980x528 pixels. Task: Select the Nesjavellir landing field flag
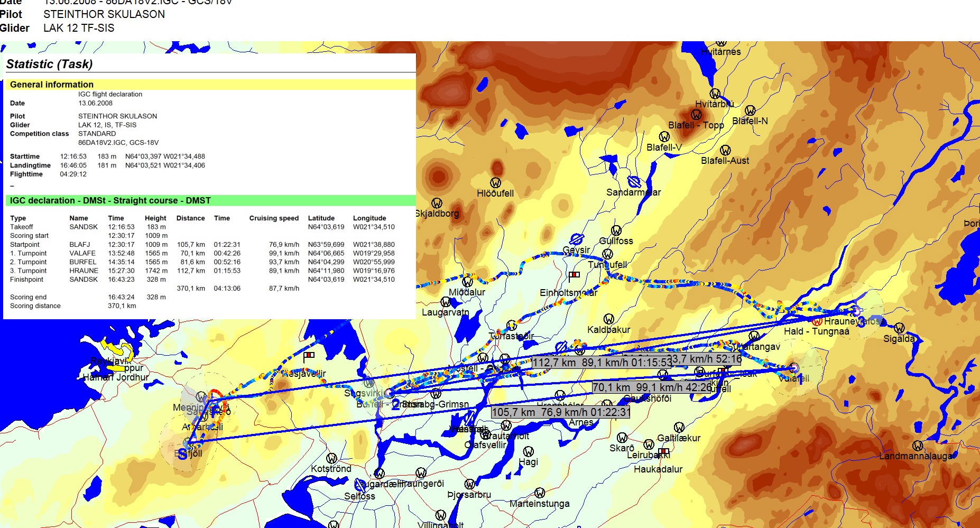tap(309, 356)
